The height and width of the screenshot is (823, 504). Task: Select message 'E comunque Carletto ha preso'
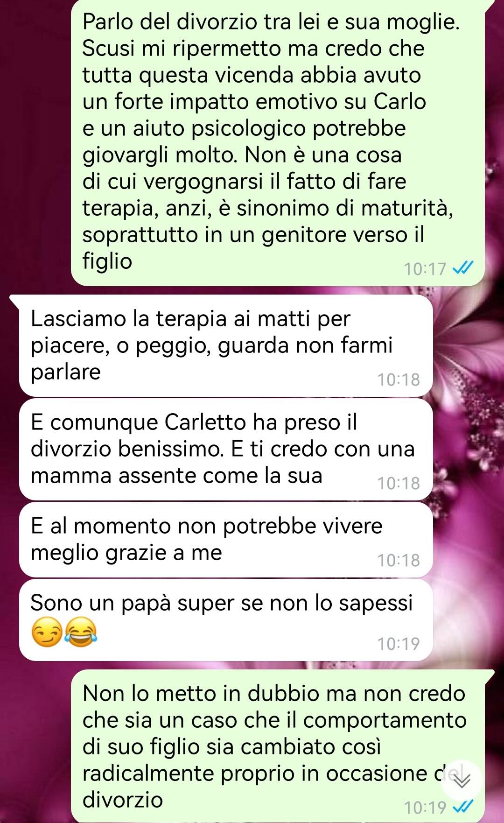226,449
